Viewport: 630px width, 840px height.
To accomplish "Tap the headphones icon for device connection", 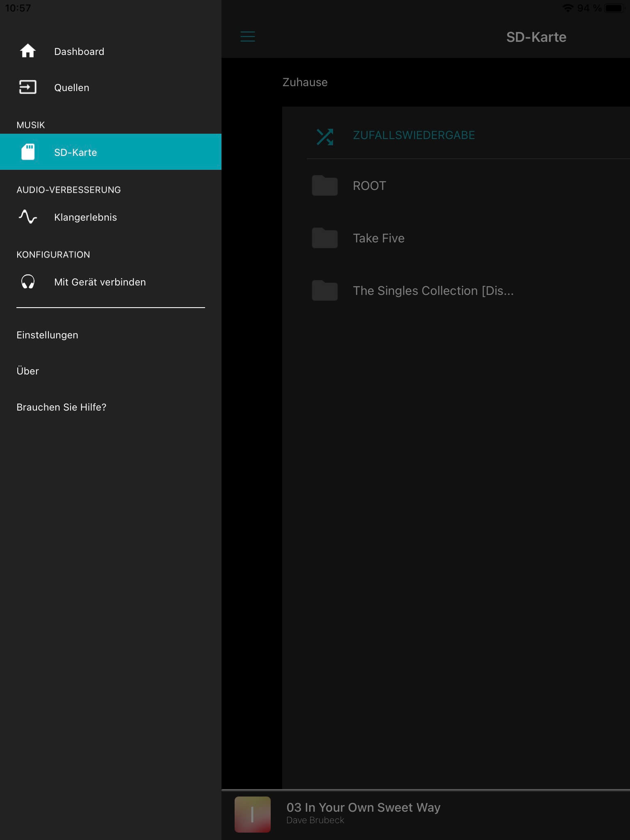I will click(x=28, y=282).
